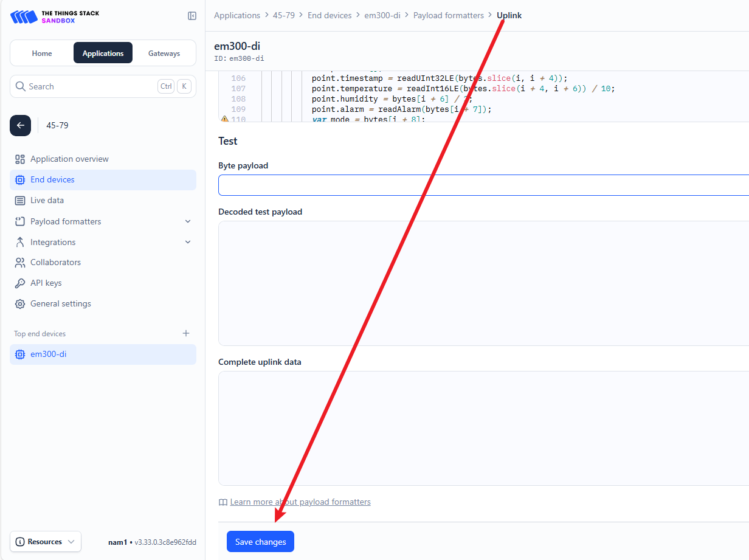This screenshot has width=749, height=560.
Task: Click the General settings gear icon
Action: (x=20, y=304)
